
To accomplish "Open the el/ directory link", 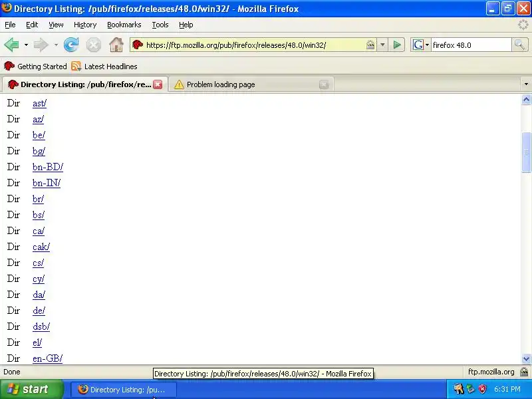I will click(37, 342).
